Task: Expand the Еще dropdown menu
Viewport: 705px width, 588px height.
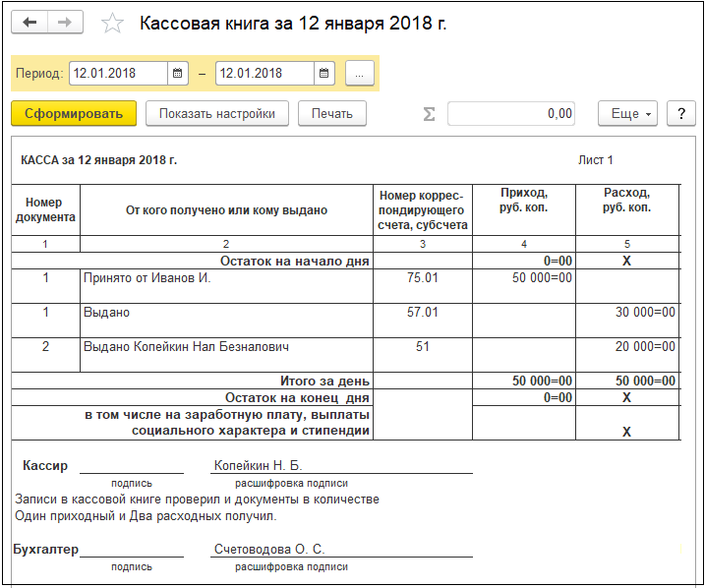Action: [627, 113]
